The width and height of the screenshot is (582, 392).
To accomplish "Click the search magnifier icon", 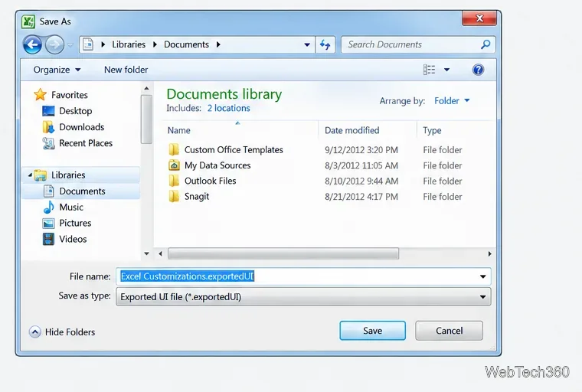I will (x=485, y=44).
